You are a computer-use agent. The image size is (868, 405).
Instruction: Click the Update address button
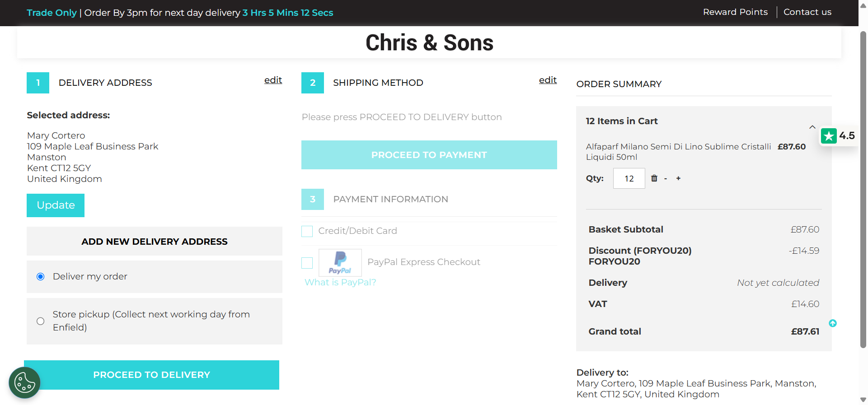[x=56, y=205]
